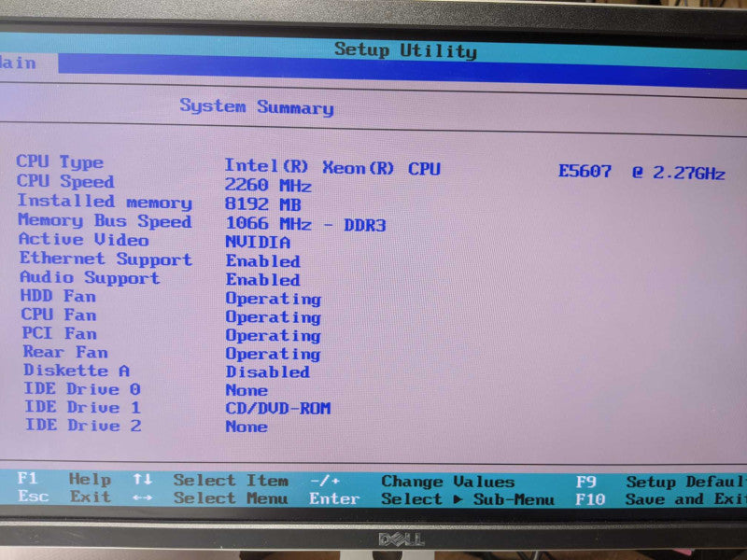Click the F1 key hint
This screenshot has height=560, width=747.
pyautogui.click(x=28, y=478)
